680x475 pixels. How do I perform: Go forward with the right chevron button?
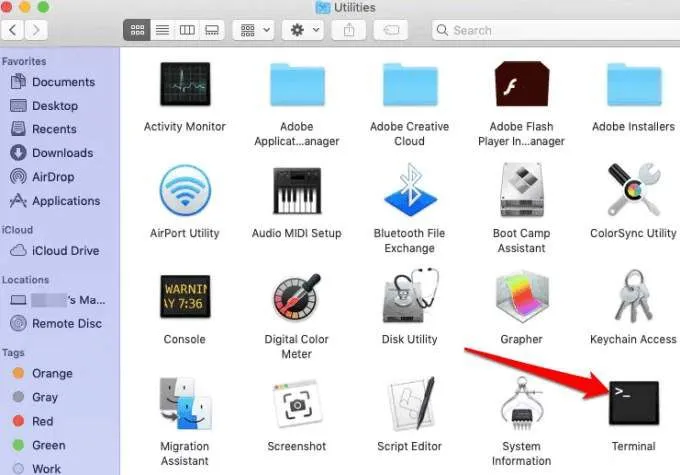[36, 30]
